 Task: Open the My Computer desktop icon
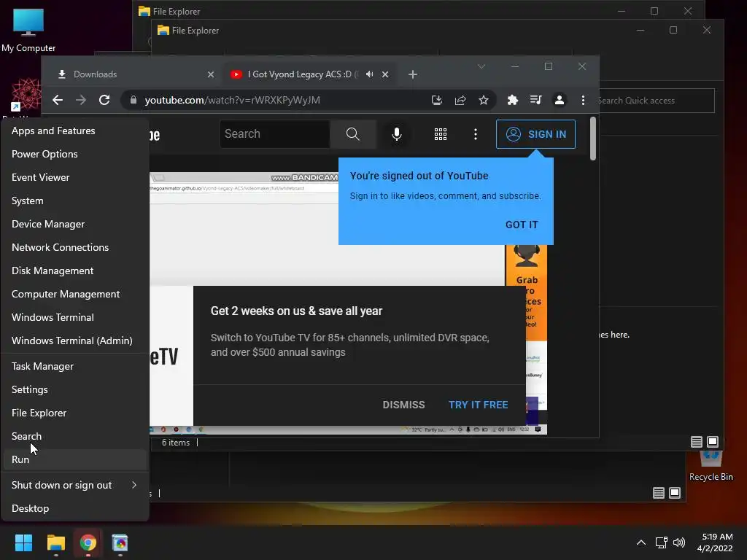pyautogui.click(x=28, y=30)
